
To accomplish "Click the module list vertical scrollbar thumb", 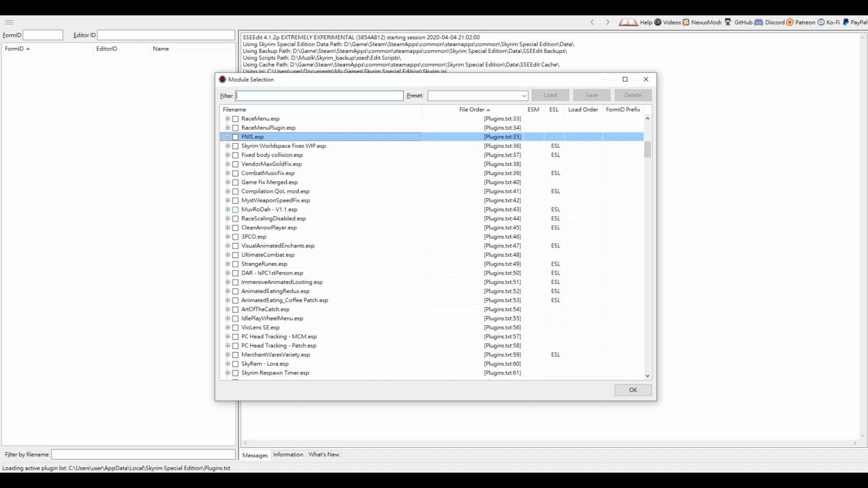I will click(647, 149).
